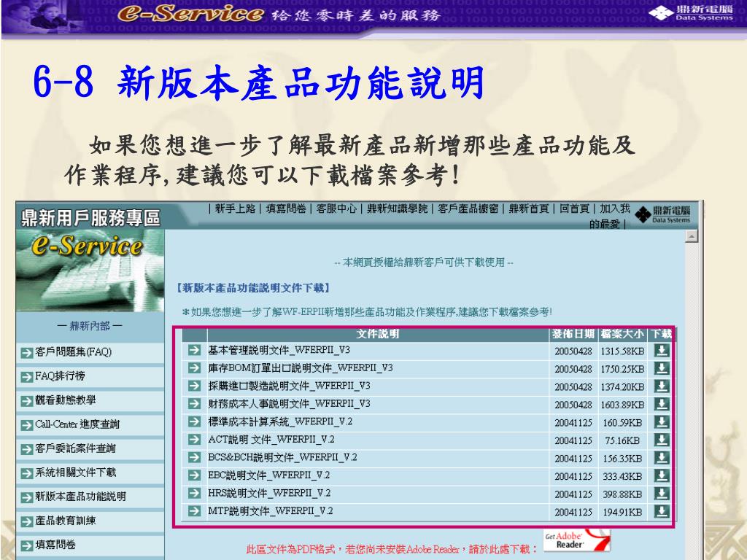This screenshot has width=747, height=560.
Task: Click file name MTP說明文件_WFERPII_V.2
Action: tap(271, 511)
